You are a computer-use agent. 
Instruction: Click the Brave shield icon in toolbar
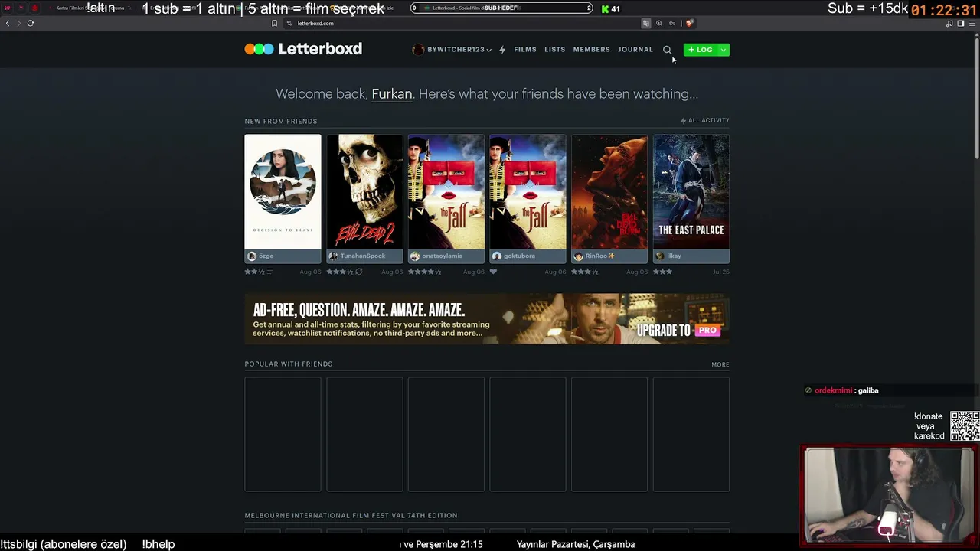[x=689, y=24]
